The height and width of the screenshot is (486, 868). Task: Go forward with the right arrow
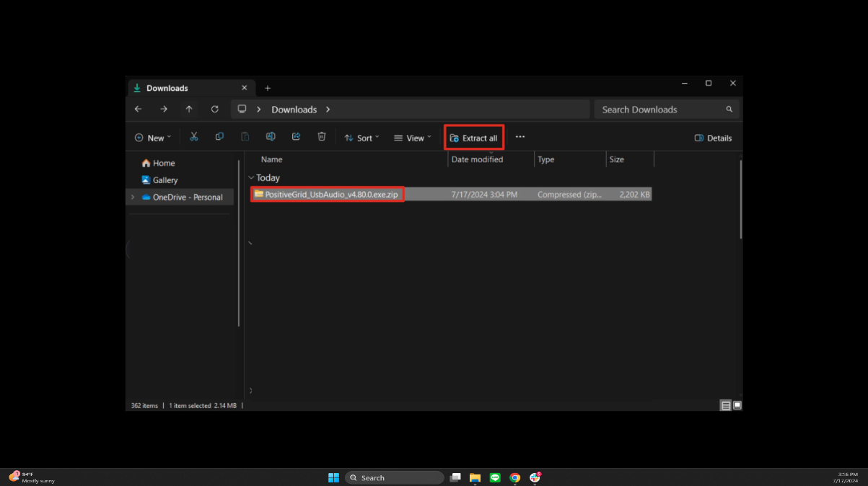tap(164, 110)
